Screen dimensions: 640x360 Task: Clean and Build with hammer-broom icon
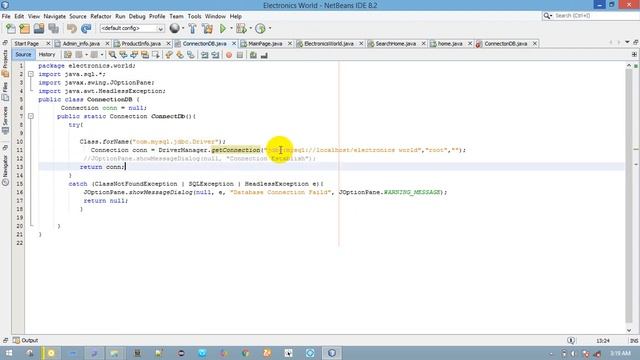207,29
